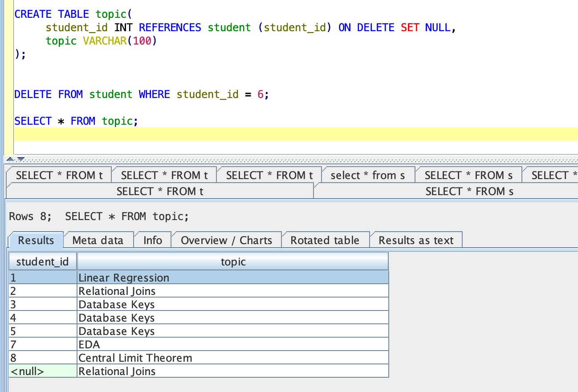
Task: Select the Rotated table tab
Action: pos(325,240)
